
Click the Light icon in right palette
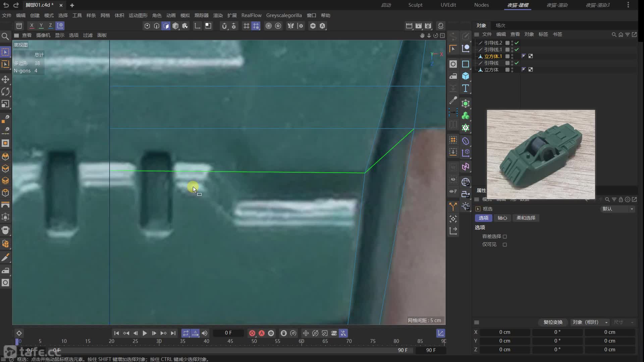466,206
